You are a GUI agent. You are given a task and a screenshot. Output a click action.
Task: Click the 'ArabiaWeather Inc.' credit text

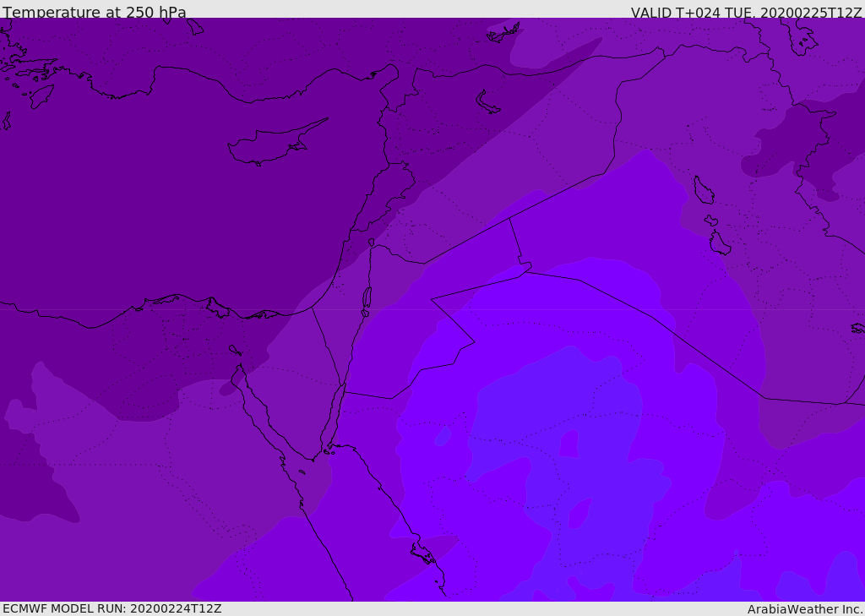(805, 609)
